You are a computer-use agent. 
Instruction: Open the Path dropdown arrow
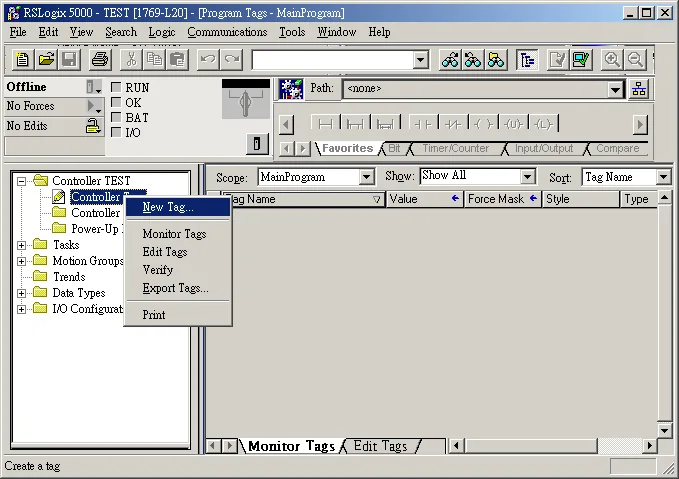615,90
